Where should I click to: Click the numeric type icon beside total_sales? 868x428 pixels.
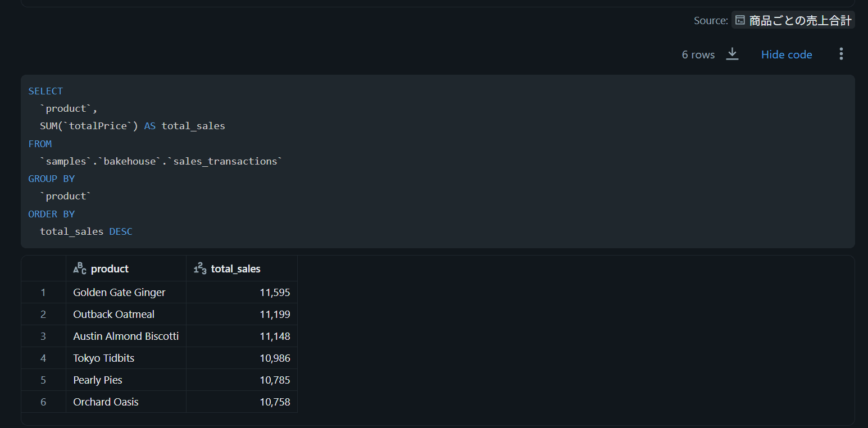pyautogui.click(x=200, y=268)
